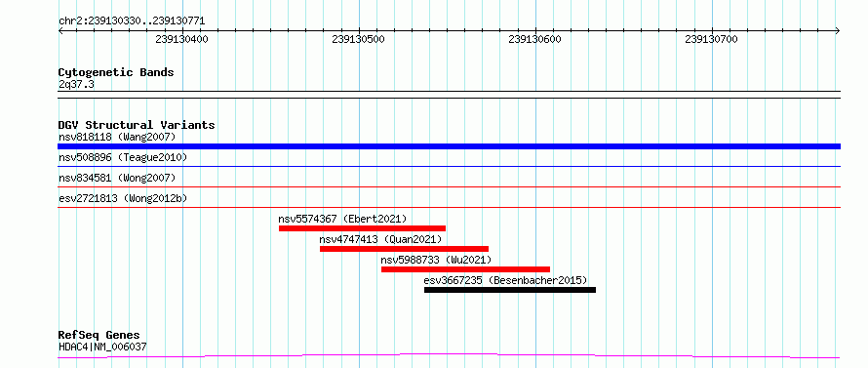Click the thin red nsv834581 variant line
The image size is (868, 368).
[449, 186]
